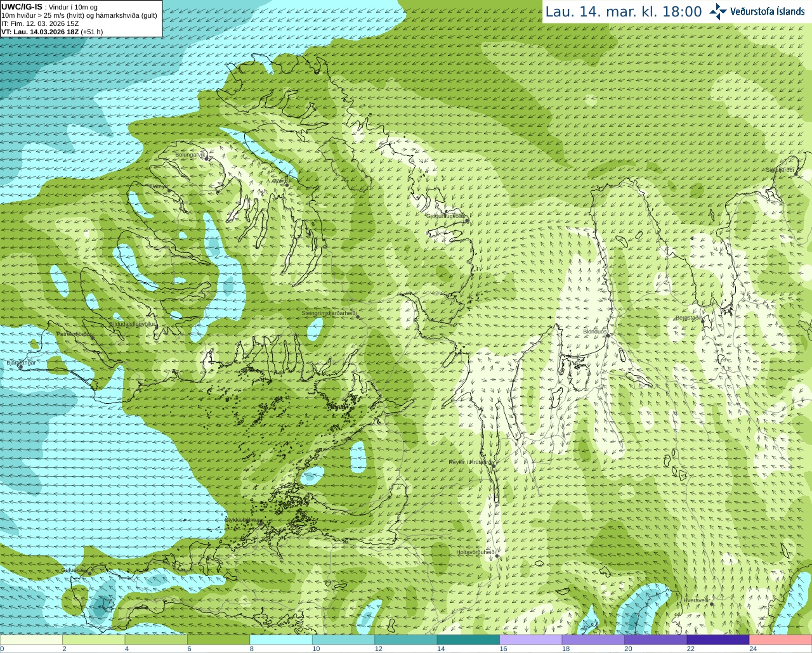Click the legend value '16' tick label
Image resolution: width=812 pixels, height=653 pixels.
(x=503, y=649)
